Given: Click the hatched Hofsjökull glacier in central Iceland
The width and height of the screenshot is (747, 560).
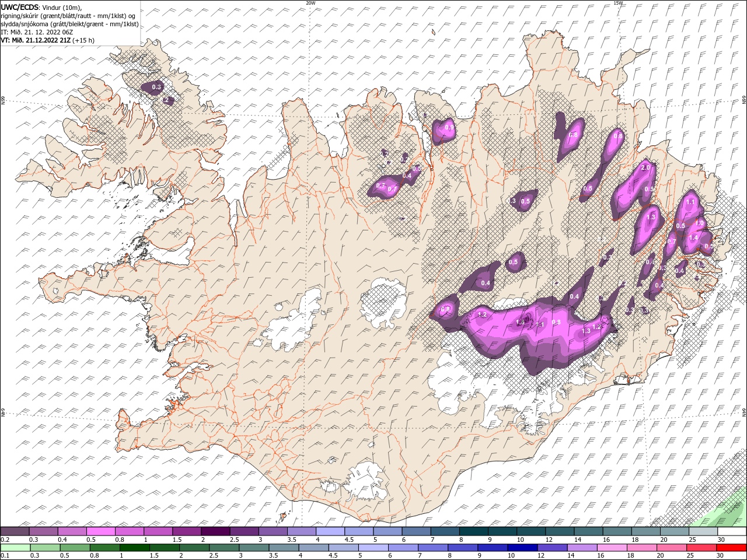Looking at the screenshot, I should tap(383, 303).
